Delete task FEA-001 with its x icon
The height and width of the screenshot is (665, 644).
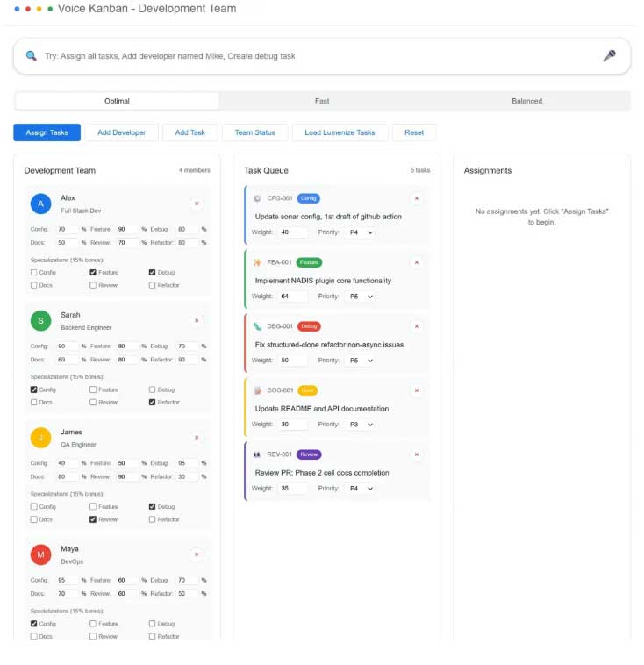tap(417, 262)
